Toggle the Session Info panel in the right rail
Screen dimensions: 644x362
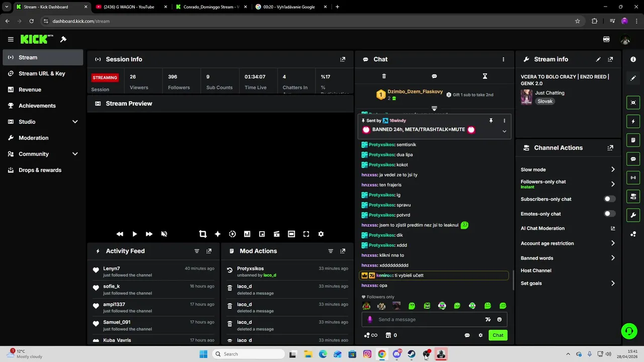tap(633, 177)
